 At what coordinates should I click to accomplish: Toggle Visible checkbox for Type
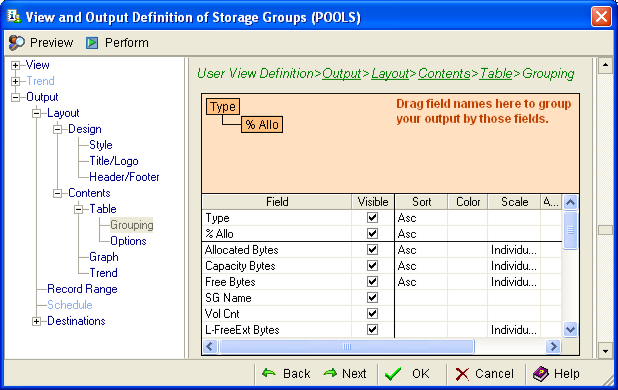(372, 217)
